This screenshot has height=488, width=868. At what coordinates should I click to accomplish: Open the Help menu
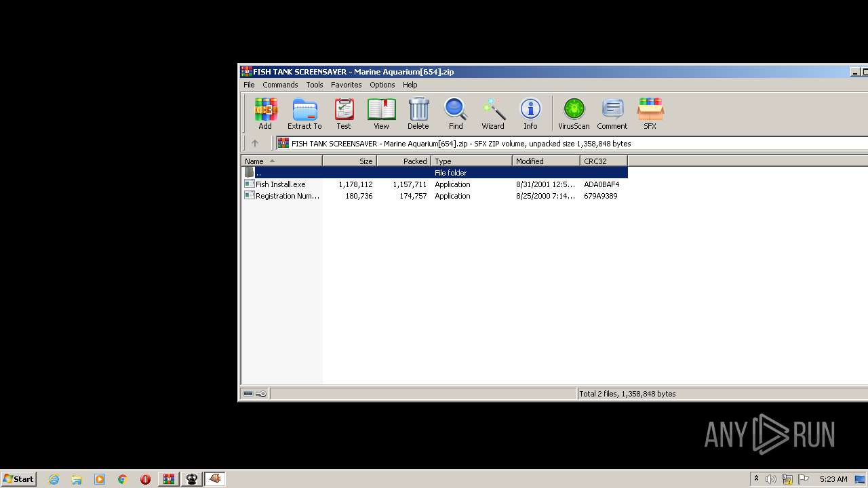point(410,85)
